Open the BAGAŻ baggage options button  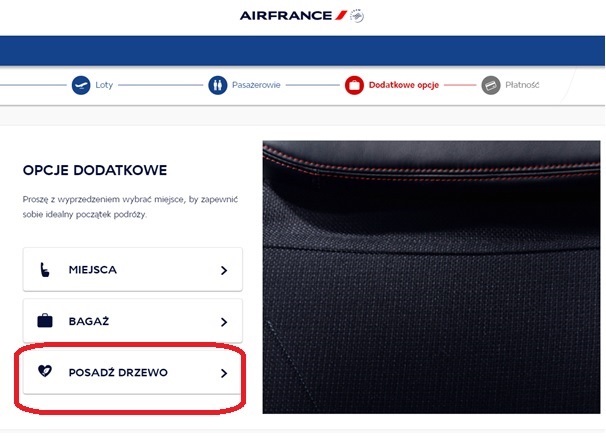click(132, 322)
